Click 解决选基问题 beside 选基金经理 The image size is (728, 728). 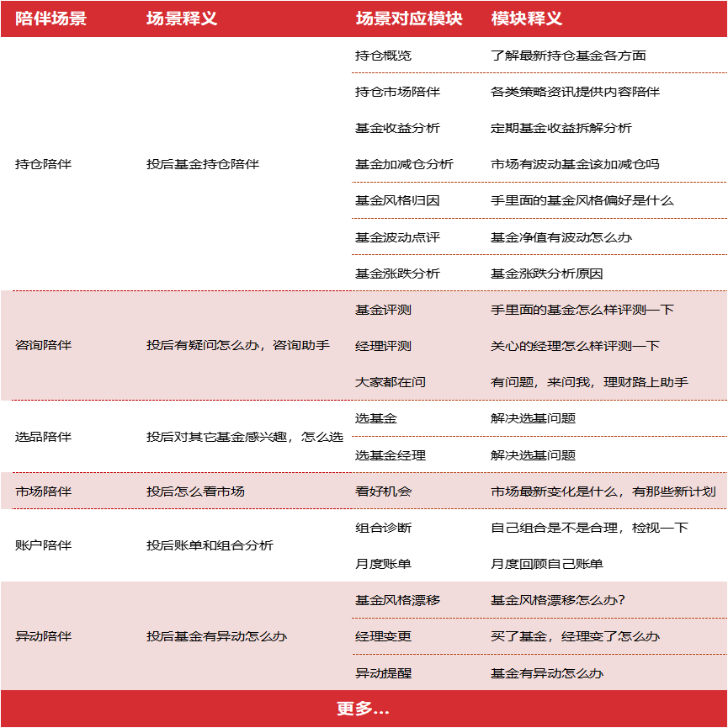pos(533,455)
